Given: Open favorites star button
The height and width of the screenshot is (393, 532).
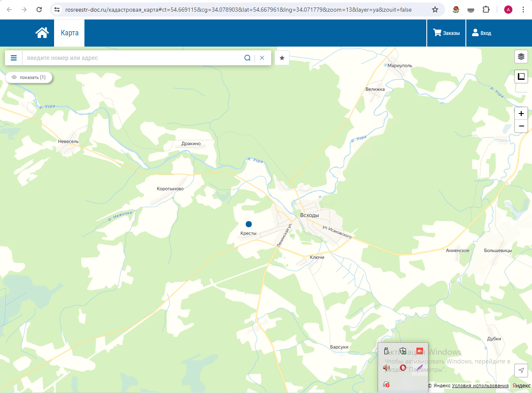Looking at the screenshot, I should [x=282, y=58].
